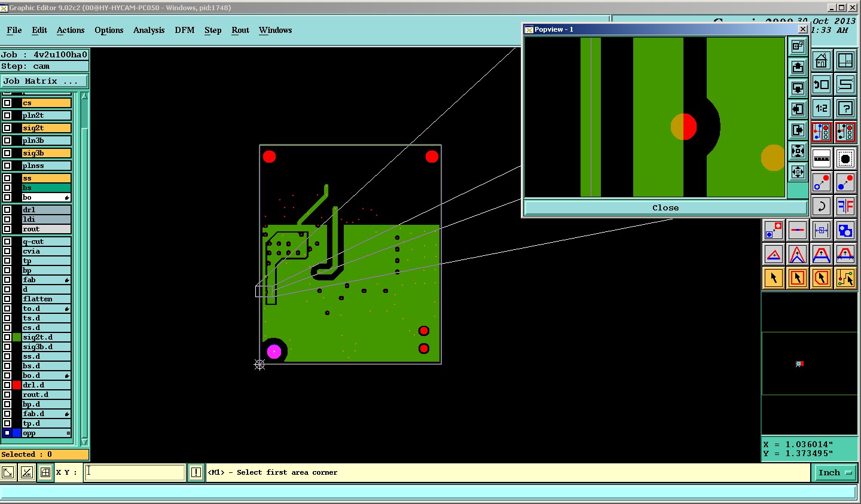Click the rotate arrow icon
861x504 pixels.
click(822, 206)
